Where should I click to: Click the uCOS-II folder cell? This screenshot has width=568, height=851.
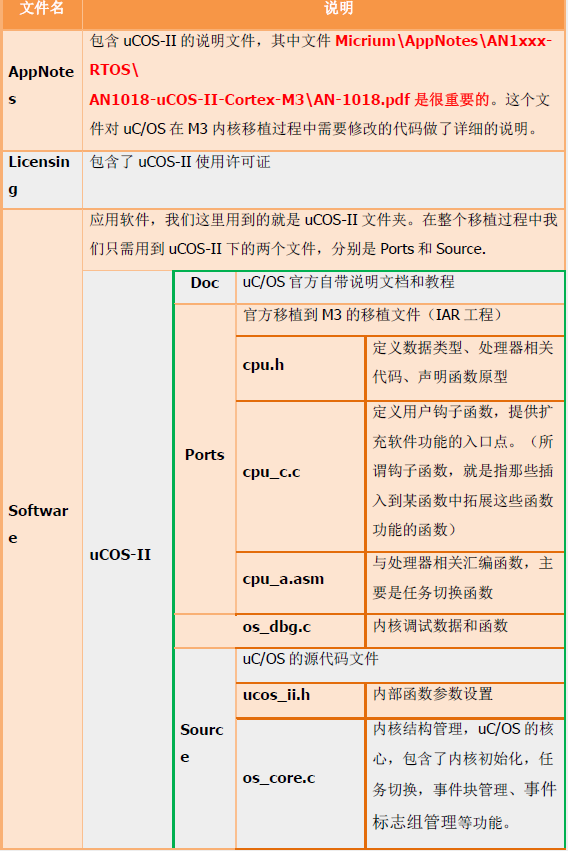(120, 555)
